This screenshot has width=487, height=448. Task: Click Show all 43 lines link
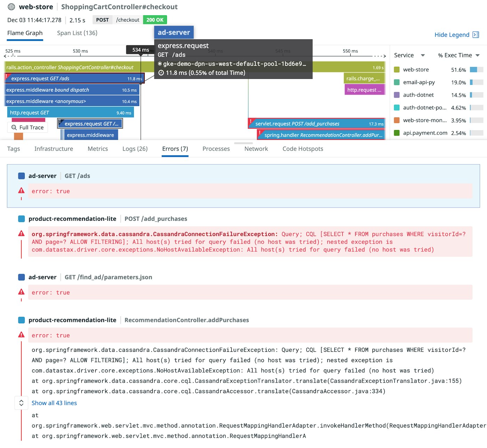(54, 403)
